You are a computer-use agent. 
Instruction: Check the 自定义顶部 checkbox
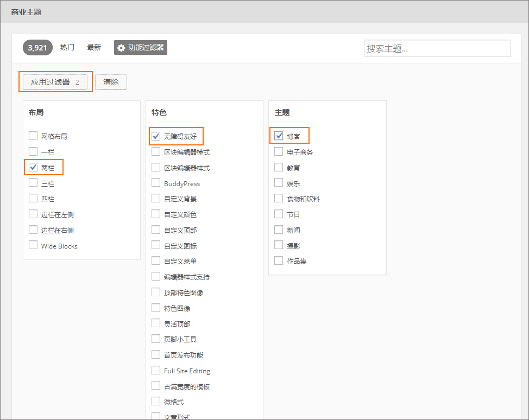point(156,230)
